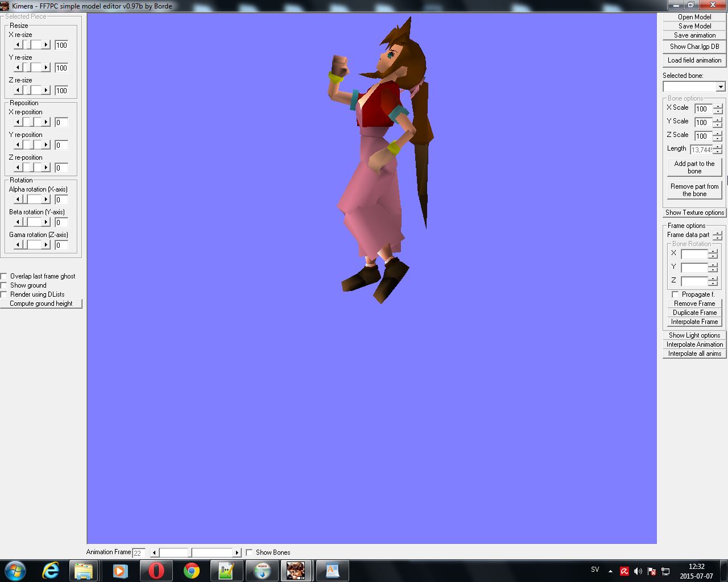Click the X Scale value field
The width and height of the screenshot is (728, 582).
[704, 109]
